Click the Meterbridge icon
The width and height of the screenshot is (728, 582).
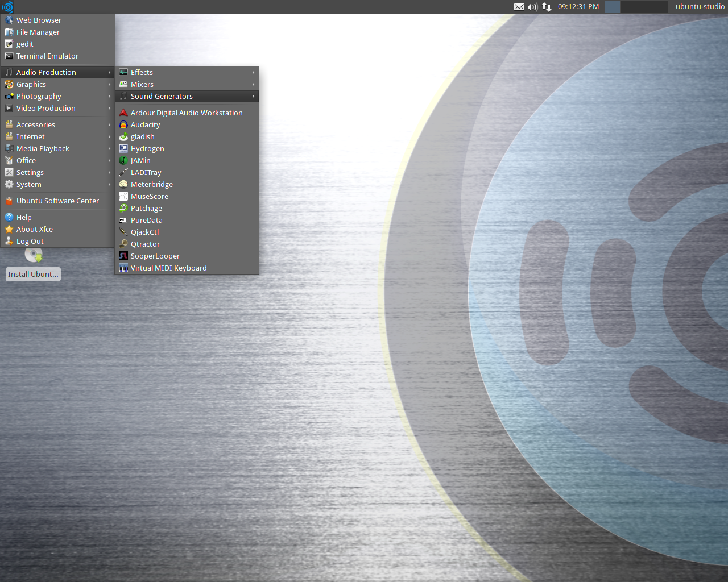coord(123,184)
